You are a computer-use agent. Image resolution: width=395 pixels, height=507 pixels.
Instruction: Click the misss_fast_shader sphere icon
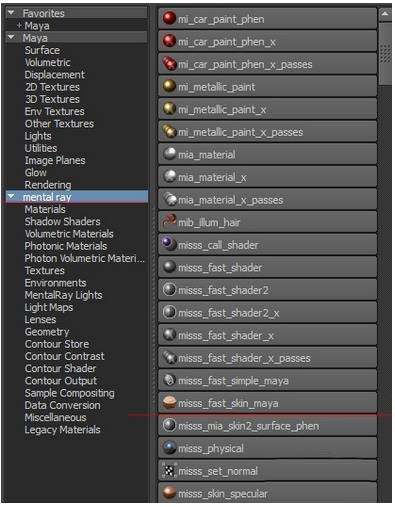[169, 267]
